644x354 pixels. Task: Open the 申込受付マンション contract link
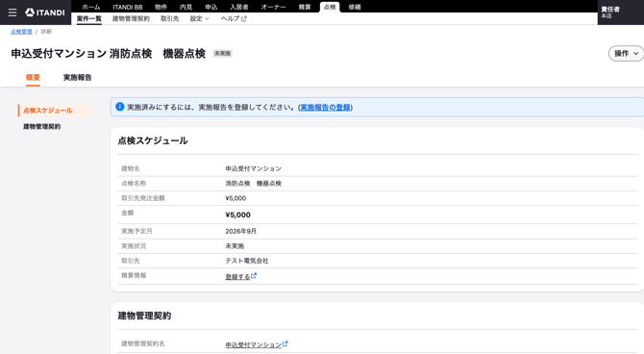pyautogui.click(x=254, y=344)
